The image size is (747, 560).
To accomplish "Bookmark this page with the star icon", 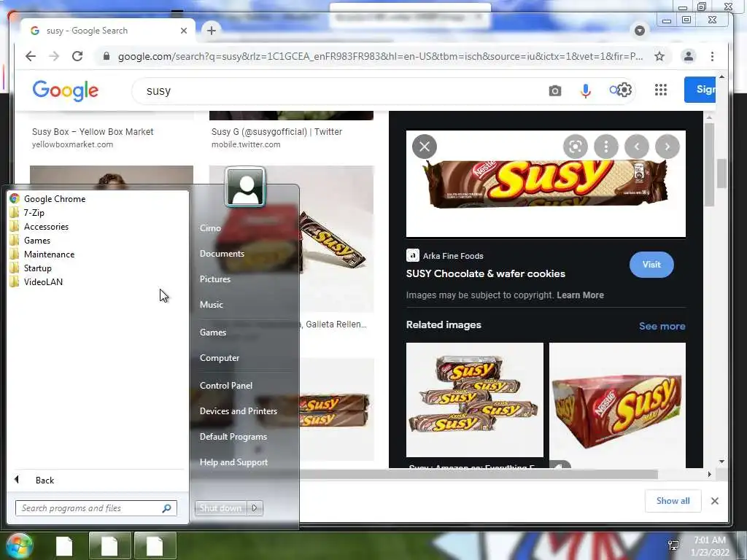I will coord(659,56).
